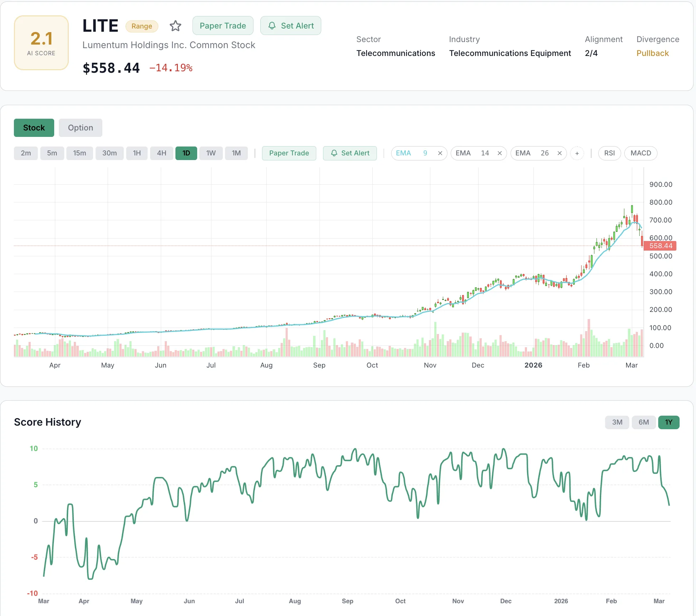Show 3M score history range
Image resolution: width=696 pixels, height=616 pixels.
(x=617, y=422)
